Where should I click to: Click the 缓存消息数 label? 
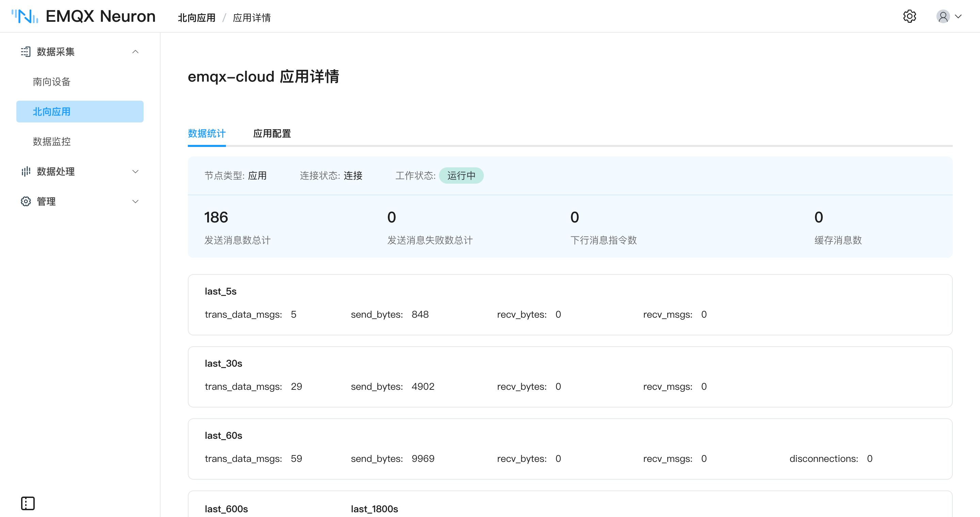[x=838, y=240]
